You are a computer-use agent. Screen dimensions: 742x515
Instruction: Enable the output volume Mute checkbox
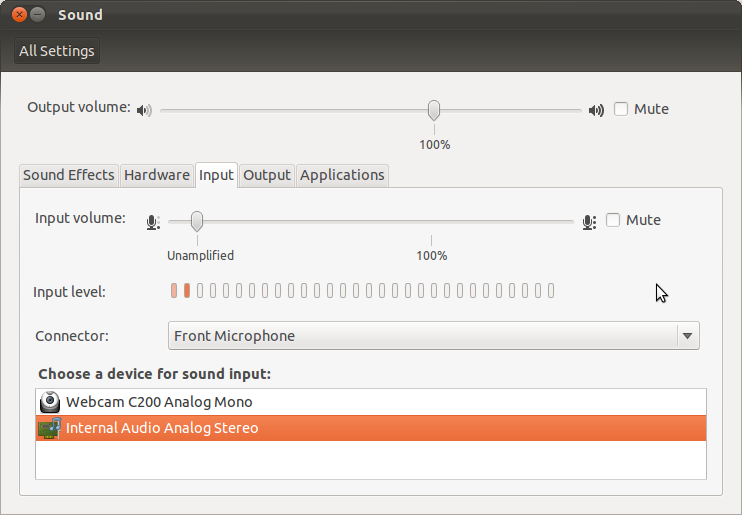tap(621, 109)
